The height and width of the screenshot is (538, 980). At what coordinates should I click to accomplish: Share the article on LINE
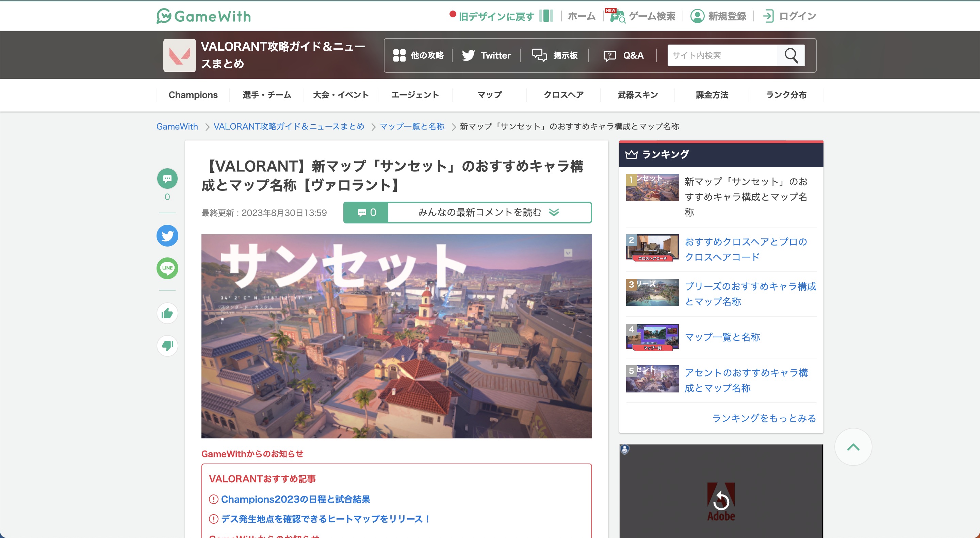pos(167,268)
